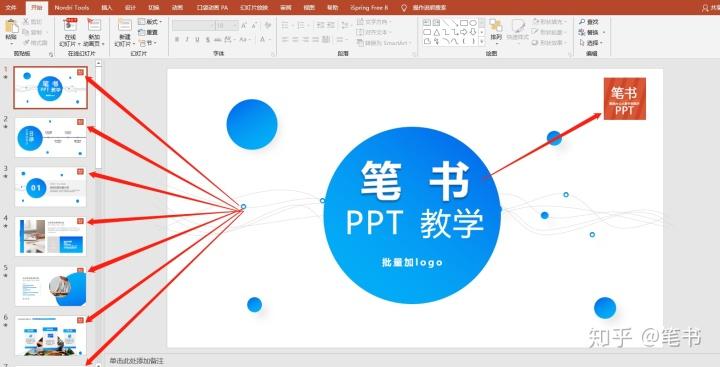
Task: Click the 单击此处添加备注 notes field
Action: click(x=137, y=361)
